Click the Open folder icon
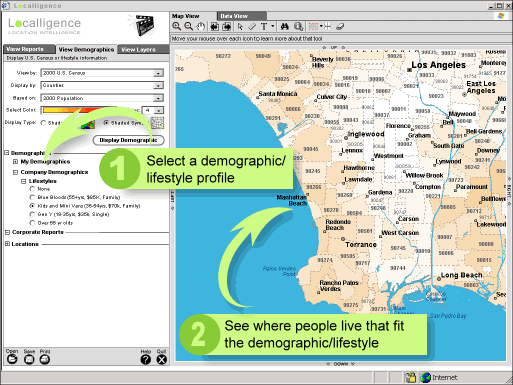This screenshot has height=385, width=513. click(x=12, y=359)
